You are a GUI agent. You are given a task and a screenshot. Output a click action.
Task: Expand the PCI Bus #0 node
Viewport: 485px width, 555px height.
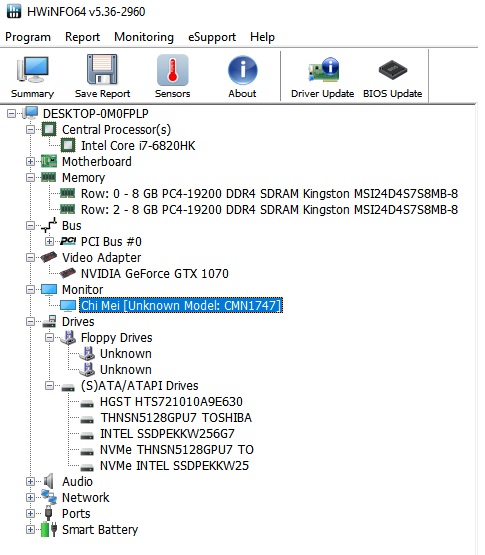click(x=49, y=241)
